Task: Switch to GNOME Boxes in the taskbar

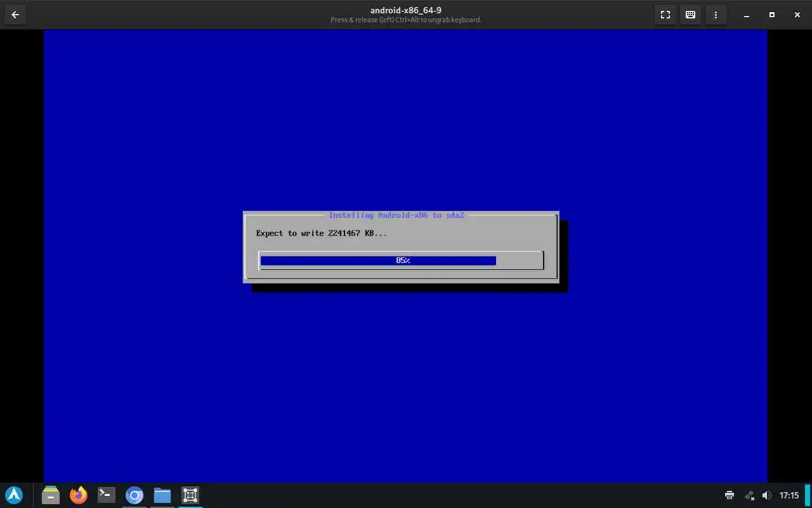Action: 190,495
